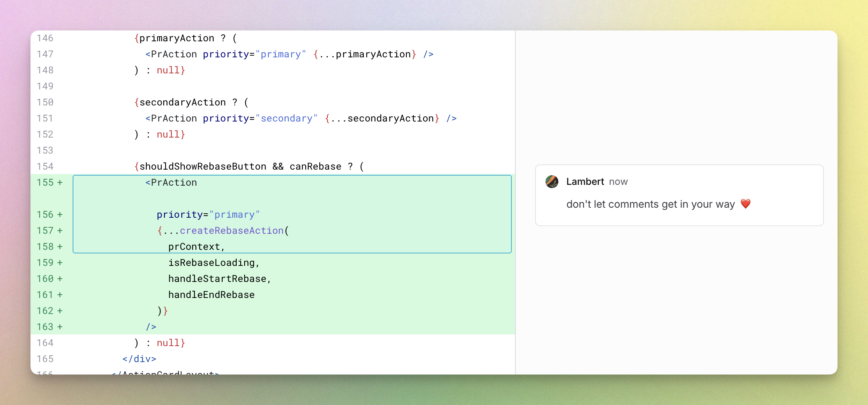Click the closing div tag on line 165
This screenshot has width=868, height=405.
tap(138, 359)
